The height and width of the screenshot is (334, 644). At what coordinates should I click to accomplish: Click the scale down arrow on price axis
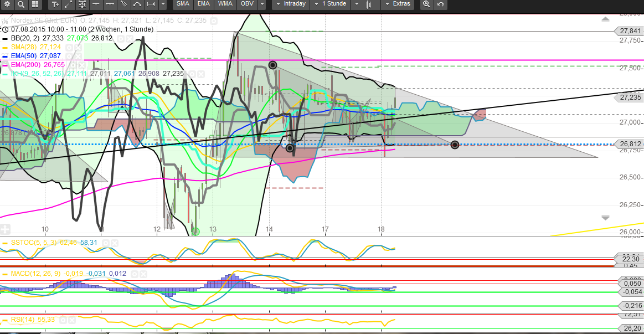[605, 217]
